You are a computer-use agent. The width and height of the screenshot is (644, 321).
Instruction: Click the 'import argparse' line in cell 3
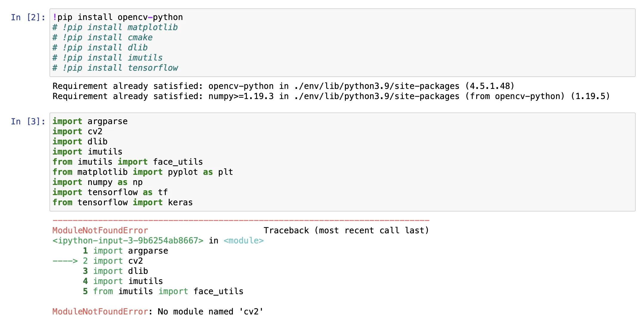click(x=90, y=121)
